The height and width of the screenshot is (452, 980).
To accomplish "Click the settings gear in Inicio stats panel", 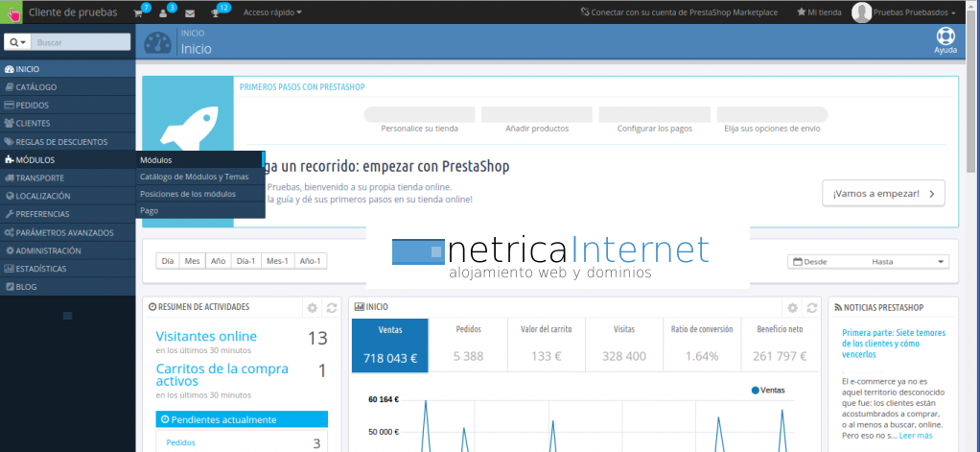I will 792,307.
